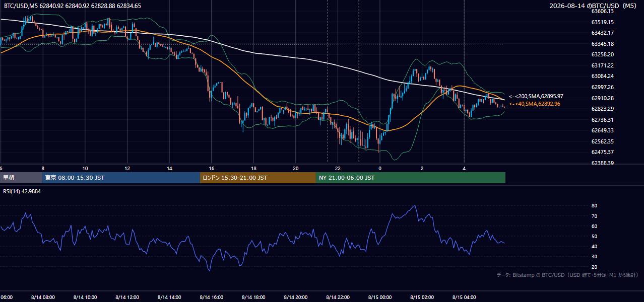This screenshot has height=302, width=644.
Task: Click price axis label 62823.29
Action: point(602,109)
